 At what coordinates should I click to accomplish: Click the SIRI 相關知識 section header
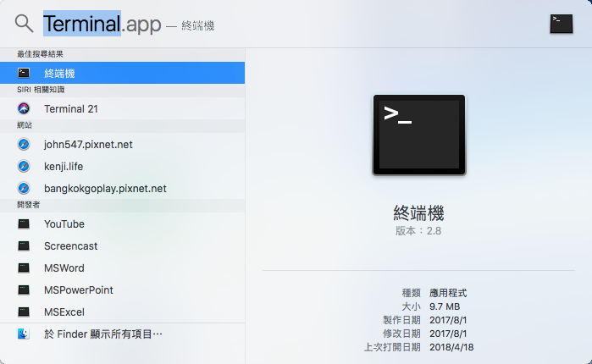click(x=41, y=90)
